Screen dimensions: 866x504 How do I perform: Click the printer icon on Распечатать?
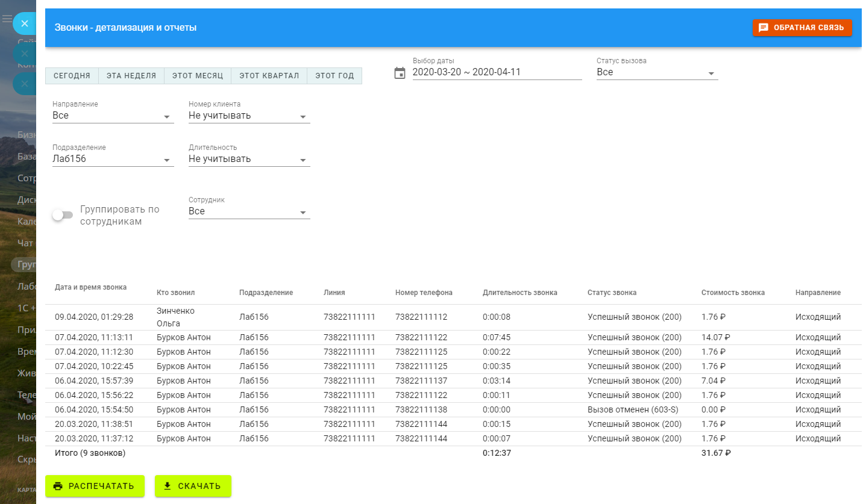[58, 486]
